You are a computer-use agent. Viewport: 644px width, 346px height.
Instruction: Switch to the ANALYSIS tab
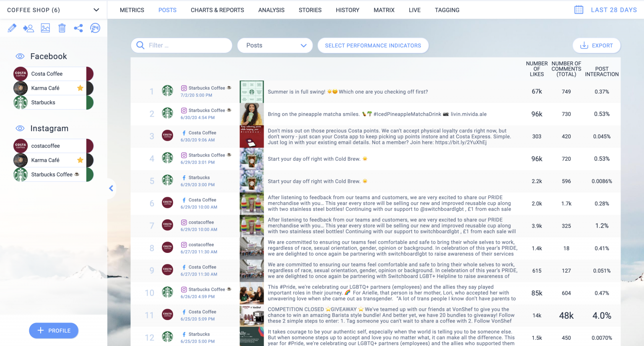[271, 10]
